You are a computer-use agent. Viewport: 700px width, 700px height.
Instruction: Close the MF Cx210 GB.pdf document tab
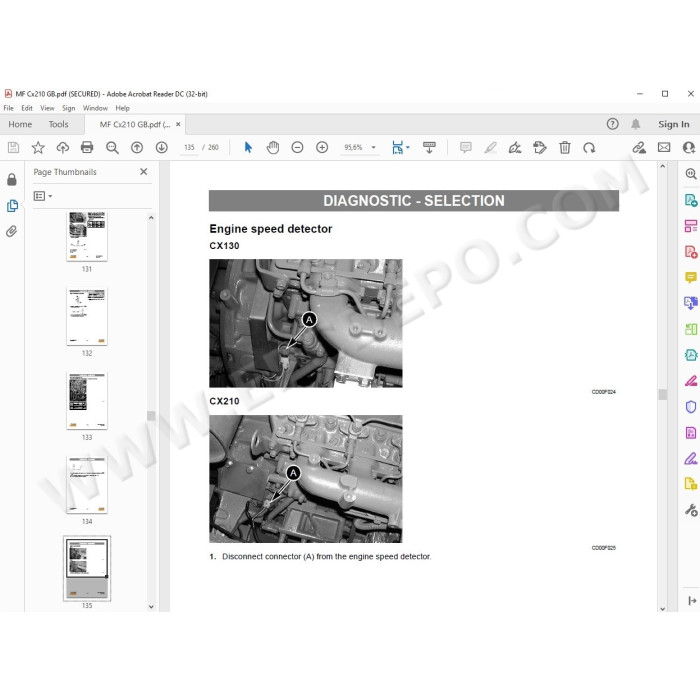click(178, 124)
